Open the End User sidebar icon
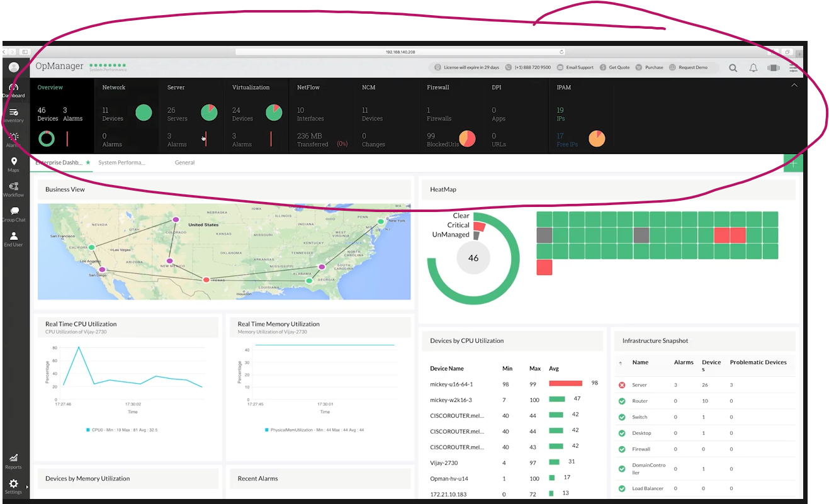The height and width of the screenshot is (504, 829). coord(14,239)
